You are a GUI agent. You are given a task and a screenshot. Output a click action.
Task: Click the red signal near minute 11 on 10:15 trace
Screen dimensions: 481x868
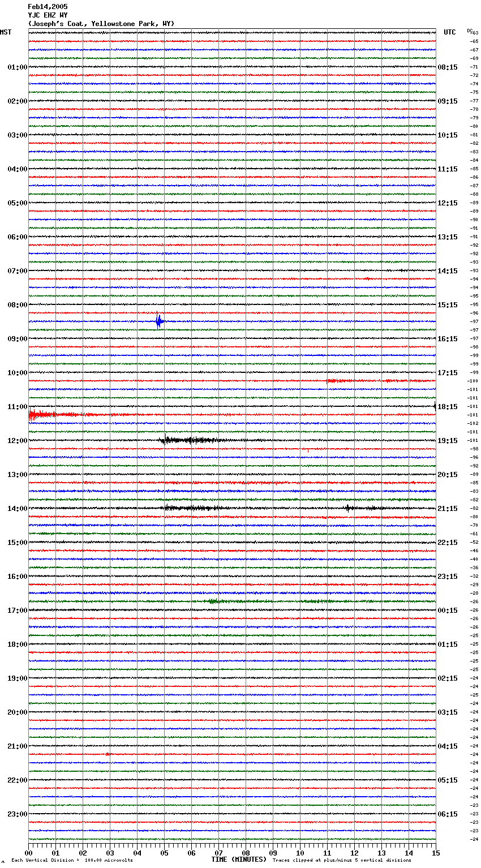(340, 381)
